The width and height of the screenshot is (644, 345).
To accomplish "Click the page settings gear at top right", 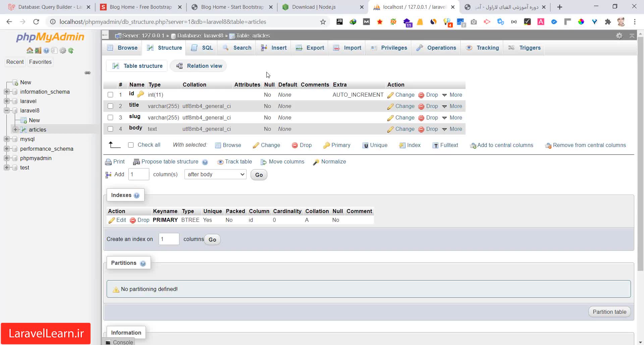I will click(x=619, y=36).
